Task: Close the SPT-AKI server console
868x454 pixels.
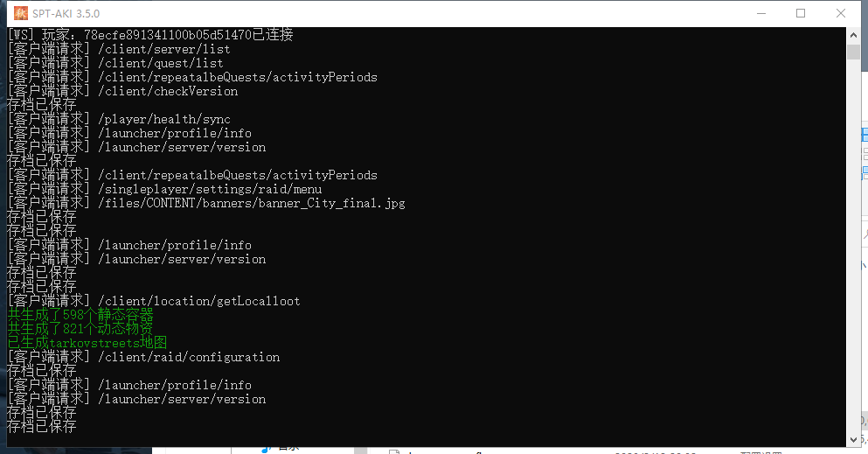Action: [x=840, y=13]
